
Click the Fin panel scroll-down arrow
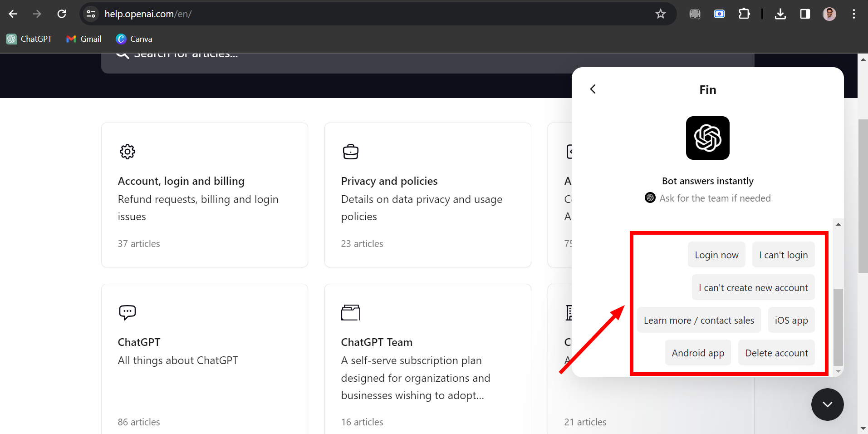[839, 371]
